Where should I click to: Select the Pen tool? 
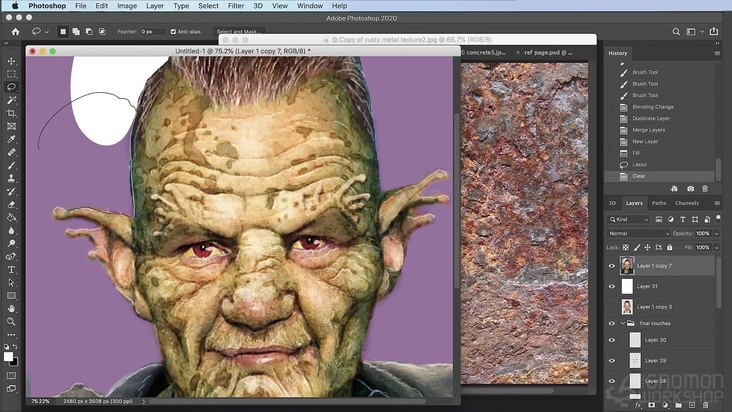click(11, 257)
